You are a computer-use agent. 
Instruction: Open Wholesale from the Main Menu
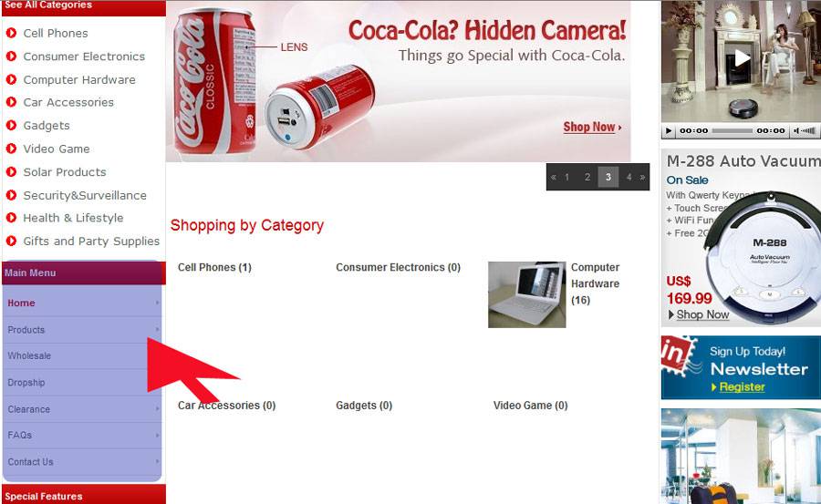(x=29, y=355)
